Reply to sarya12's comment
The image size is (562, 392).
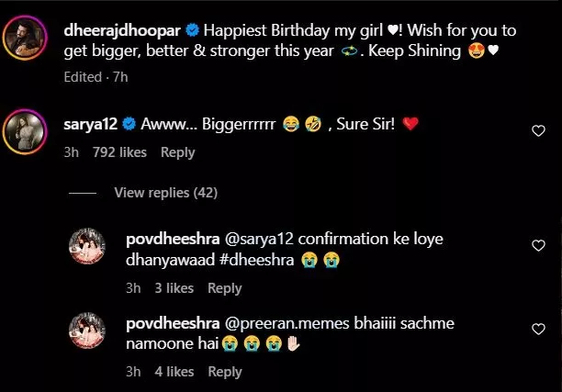(x=177, y=152)
